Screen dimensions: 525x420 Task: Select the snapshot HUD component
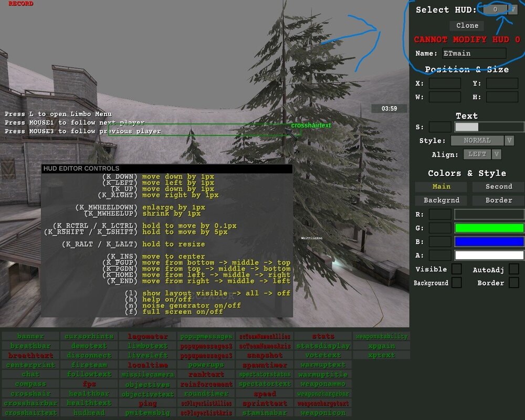coord(265,355)
